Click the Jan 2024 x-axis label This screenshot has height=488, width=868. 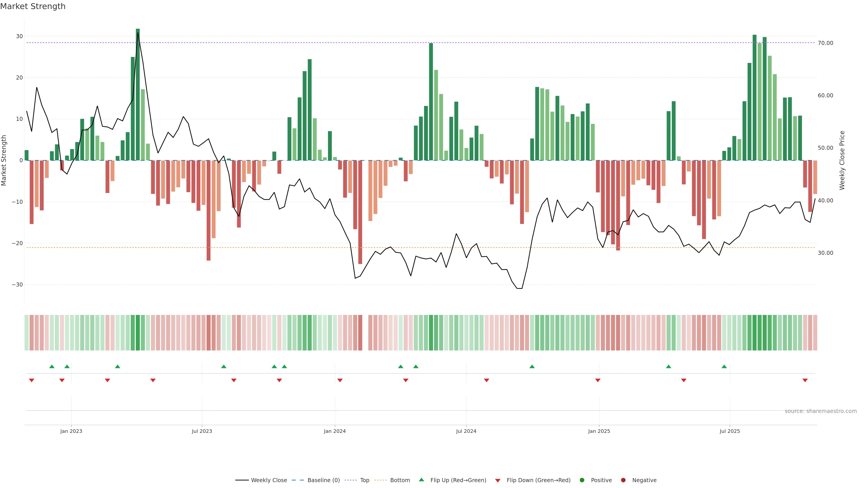tap(335, 431)
